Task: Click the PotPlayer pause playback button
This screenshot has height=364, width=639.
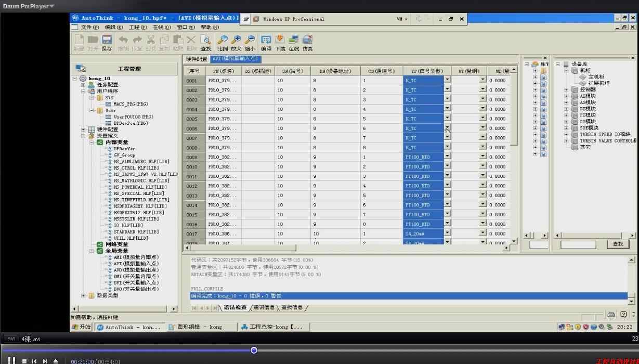Action: [11, 361]
